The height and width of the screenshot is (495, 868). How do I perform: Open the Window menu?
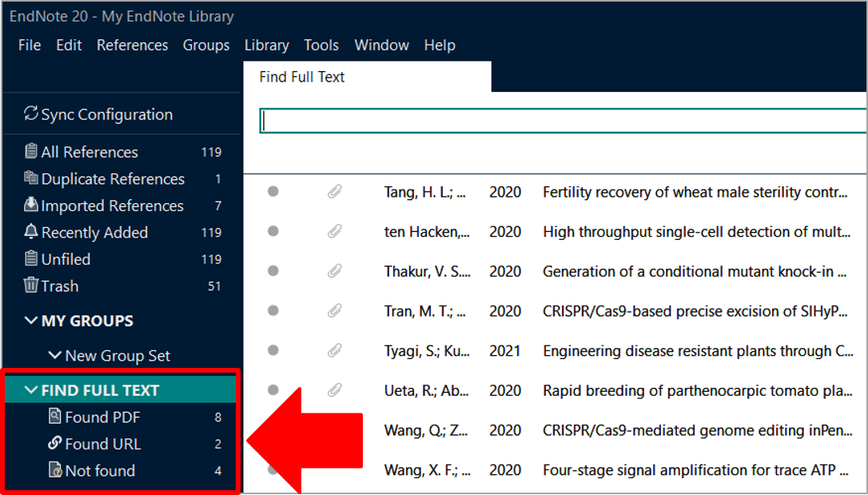pyautogui.click(x=382, y=45)
